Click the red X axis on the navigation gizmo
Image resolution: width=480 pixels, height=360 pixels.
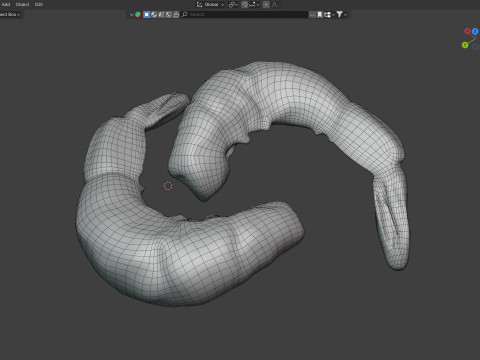[x=467, y=31]
